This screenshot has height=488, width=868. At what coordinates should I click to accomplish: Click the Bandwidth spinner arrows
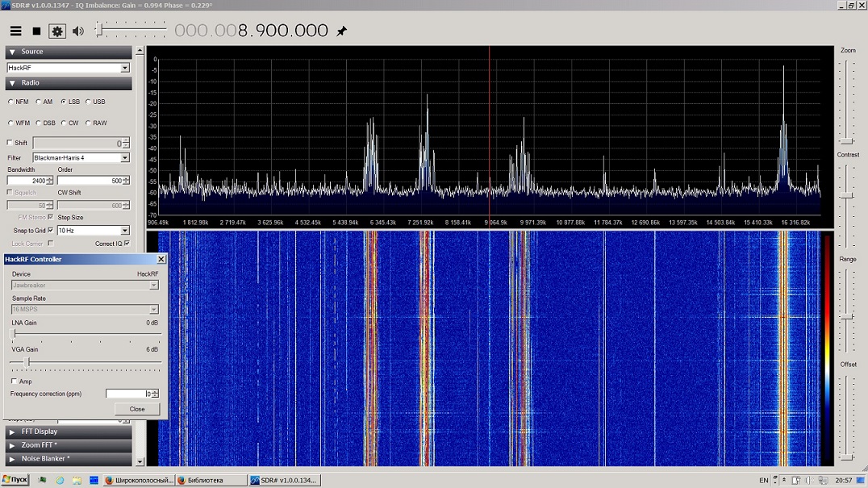pyautogui.click(x=50, y=181)
